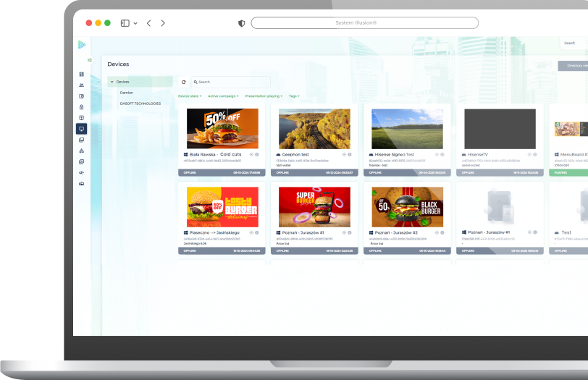Image resolution: width=588 pixels, height=380 pixels.
Task: Click the browser privacy shield icon
Action: (242, 23)
